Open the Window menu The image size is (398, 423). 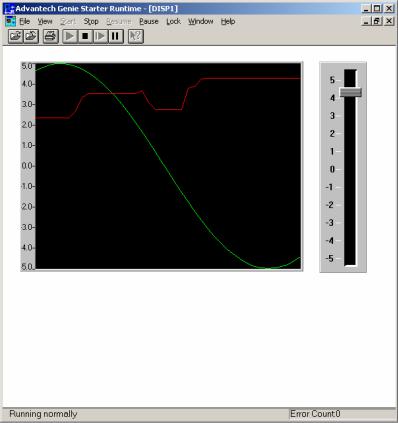coord(201,22)
